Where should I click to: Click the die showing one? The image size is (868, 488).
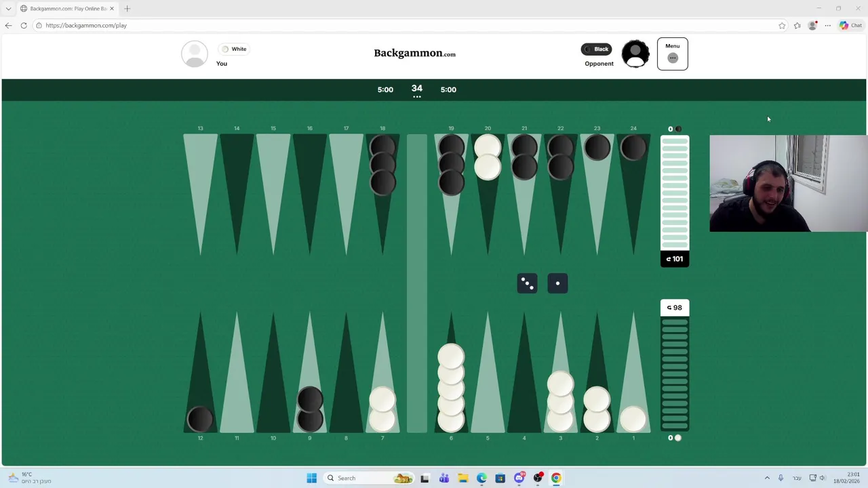pos(557,283)
